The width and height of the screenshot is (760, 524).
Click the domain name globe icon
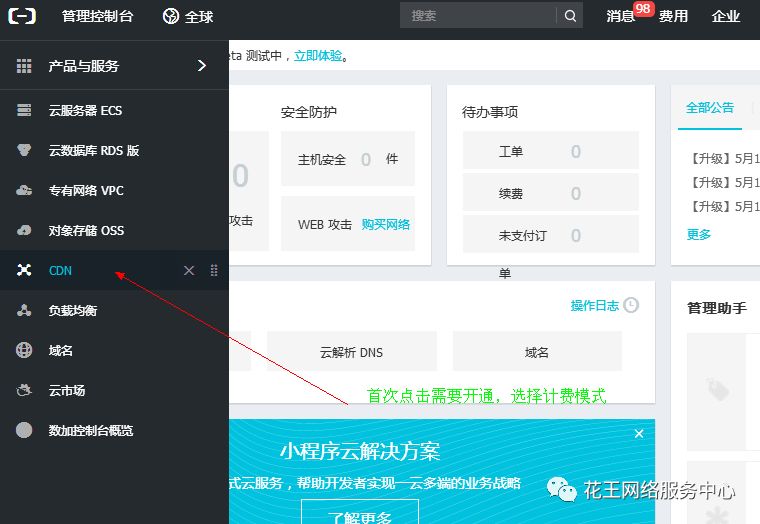[24, 350]
